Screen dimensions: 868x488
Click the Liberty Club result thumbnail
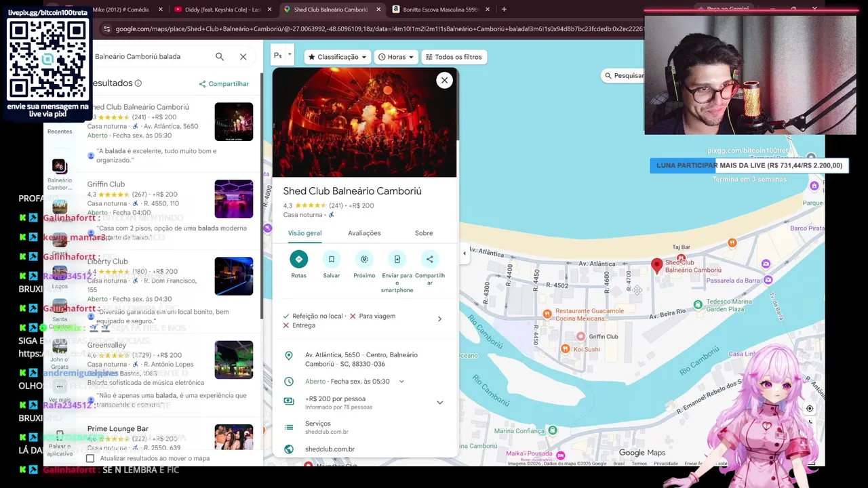coord(234,276)
